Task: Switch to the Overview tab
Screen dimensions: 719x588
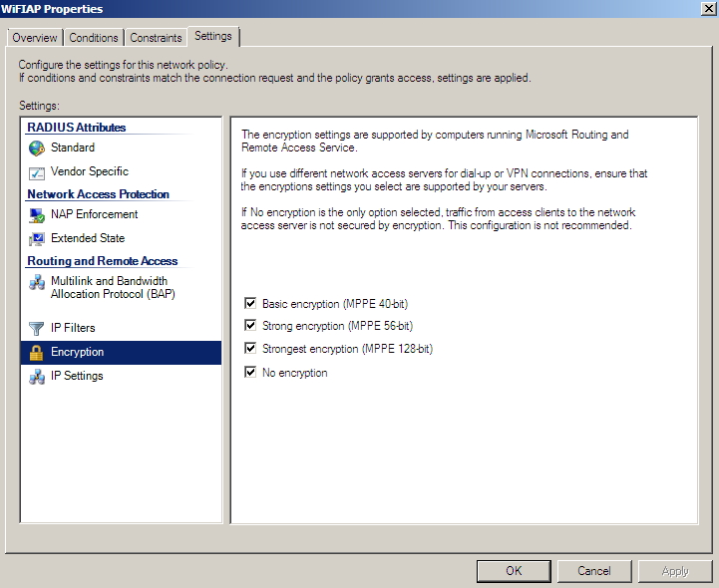Action: (x=35, y=38)
